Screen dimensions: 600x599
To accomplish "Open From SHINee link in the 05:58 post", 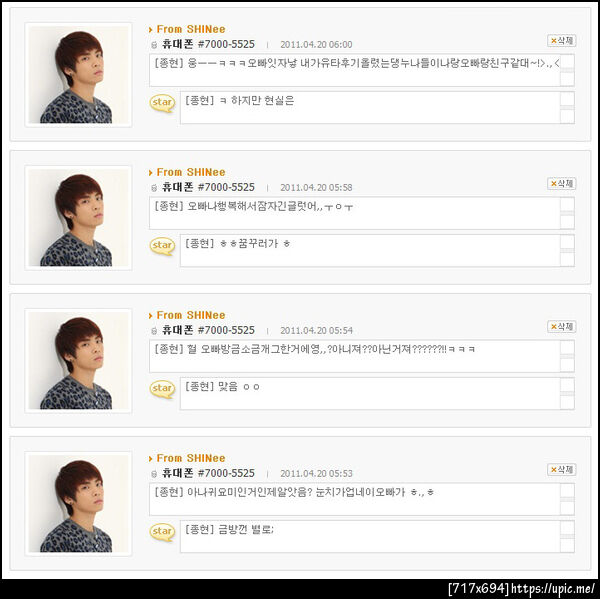I will click(191, 172).
